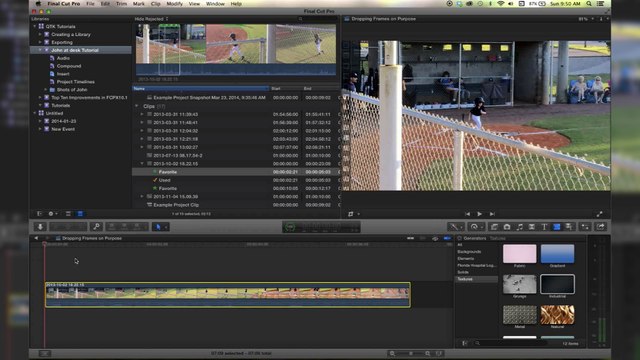This screenshot has height=360, width=640.
Task: Toggle Libraries sidebar visibility button
Action: pyautogui.click(x=40, y=213)
